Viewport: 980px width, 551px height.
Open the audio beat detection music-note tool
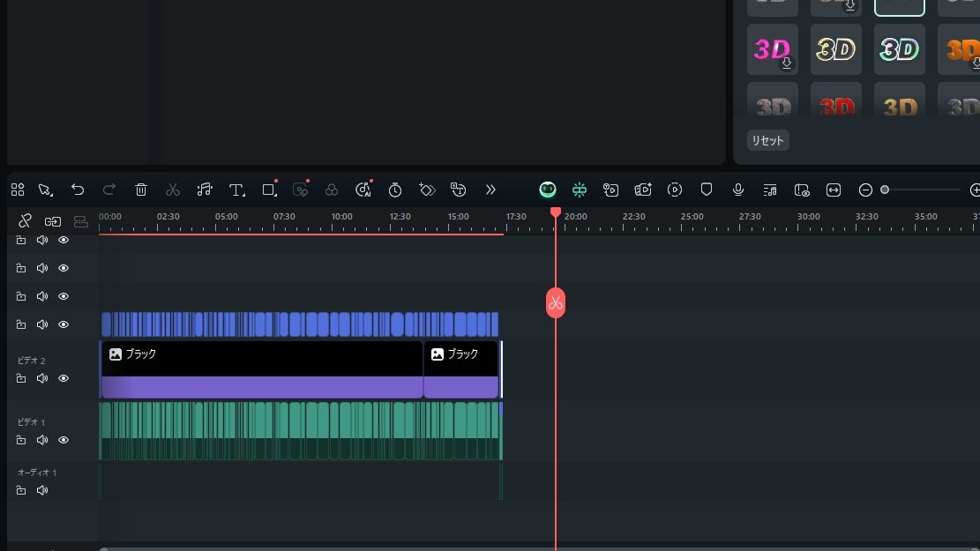click(205, 190)
